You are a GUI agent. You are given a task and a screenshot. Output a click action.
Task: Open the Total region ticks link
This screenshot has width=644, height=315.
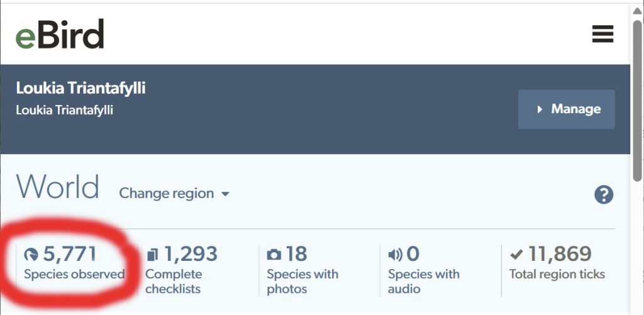click(557, 274)
